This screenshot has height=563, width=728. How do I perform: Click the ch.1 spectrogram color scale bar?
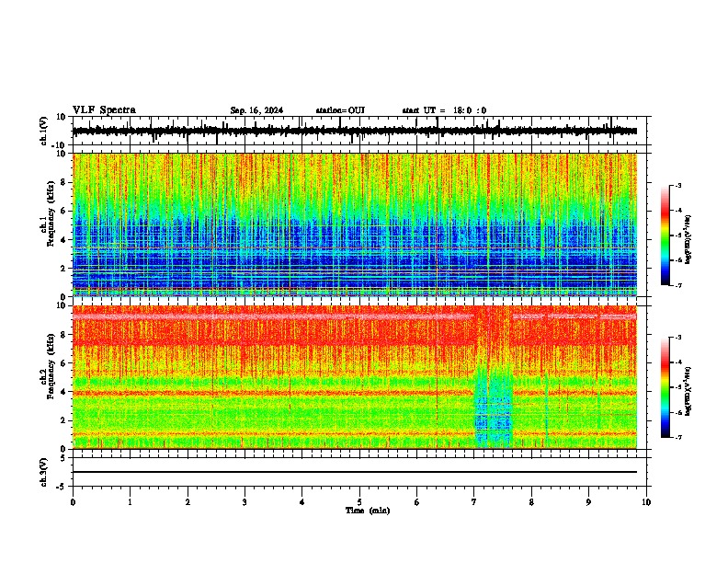click(x=665, y=236)
